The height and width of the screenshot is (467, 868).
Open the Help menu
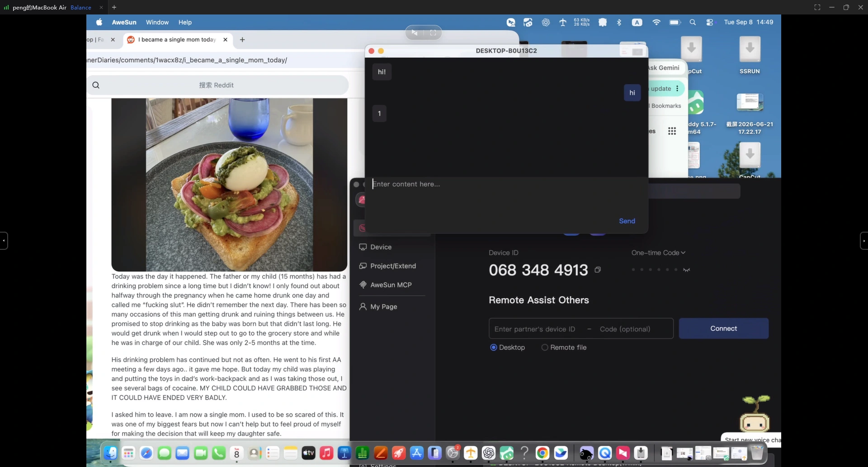(x=185, y=22)
